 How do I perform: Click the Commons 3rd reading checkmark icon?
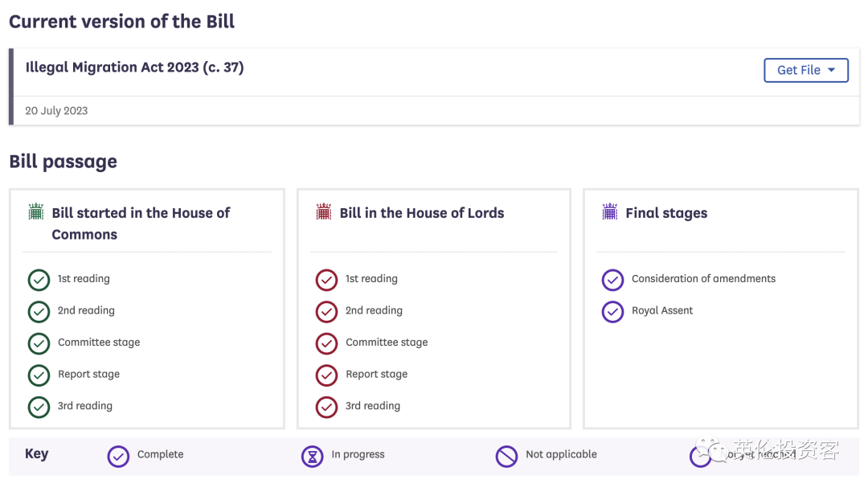(39, 407)
